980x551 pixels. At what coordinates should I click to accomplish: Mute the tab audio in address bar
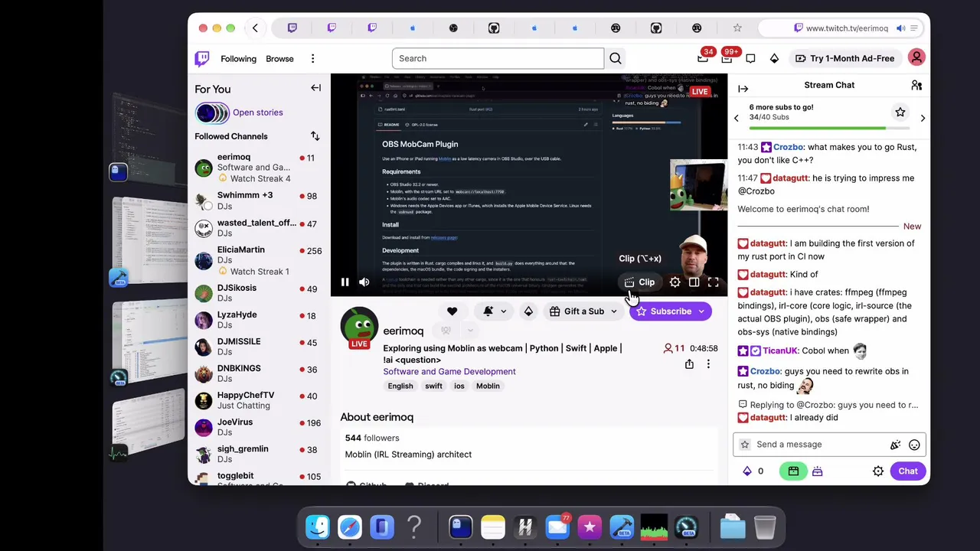point(901,28)
